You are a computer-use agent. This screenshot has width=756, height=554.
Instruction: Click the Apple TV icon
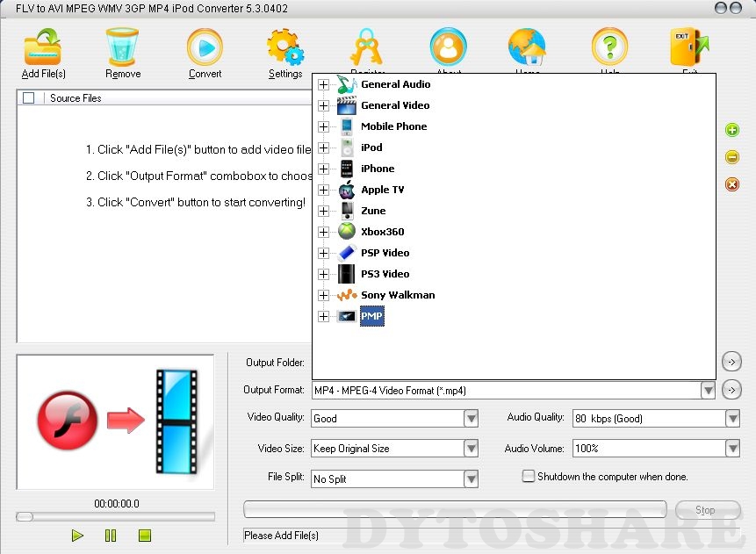tap(346, 190)
